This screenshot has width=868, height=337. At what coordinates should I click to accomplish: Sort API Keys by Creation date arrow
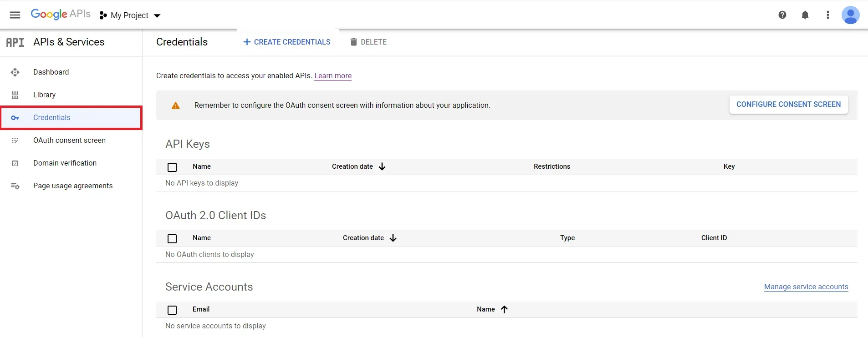pyautogui.click(x=382, y=166)
